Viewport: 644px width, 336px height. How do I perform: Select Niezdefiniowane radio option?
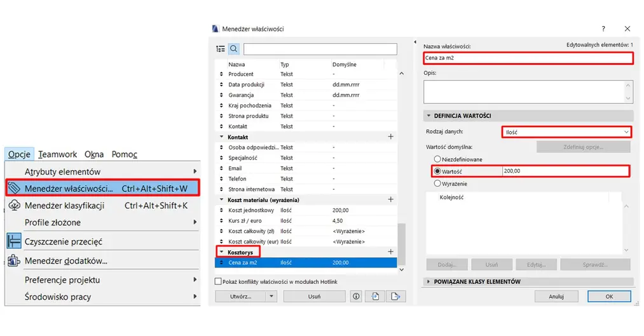[x=437, y=159]
